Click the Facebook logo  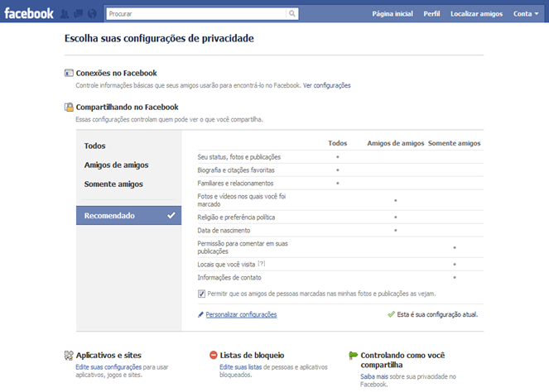click(x=29, y=13)
